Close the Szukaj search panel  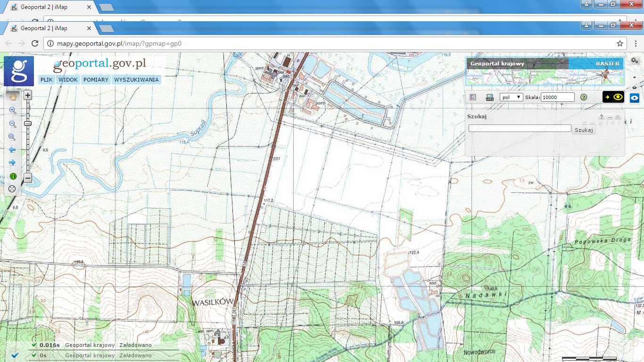click(618, 117)
